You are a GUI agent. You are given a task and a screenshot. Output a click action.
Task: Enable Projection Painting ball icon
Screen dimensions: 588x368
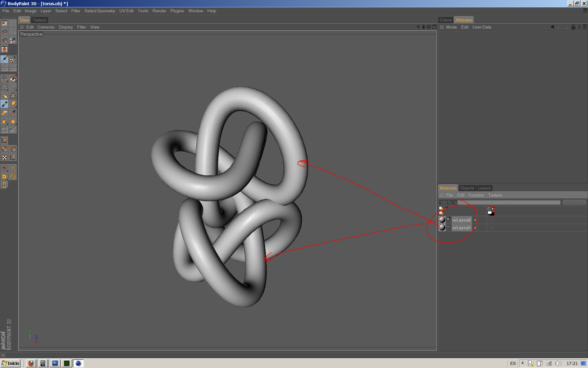[13, 59]
